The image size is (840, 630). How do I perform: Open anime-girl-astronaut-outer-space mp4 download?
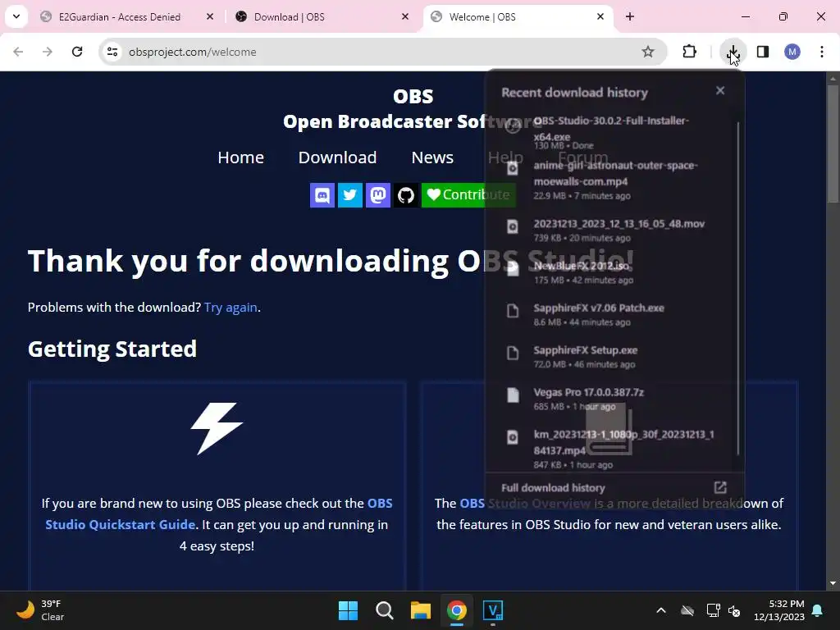612,180
